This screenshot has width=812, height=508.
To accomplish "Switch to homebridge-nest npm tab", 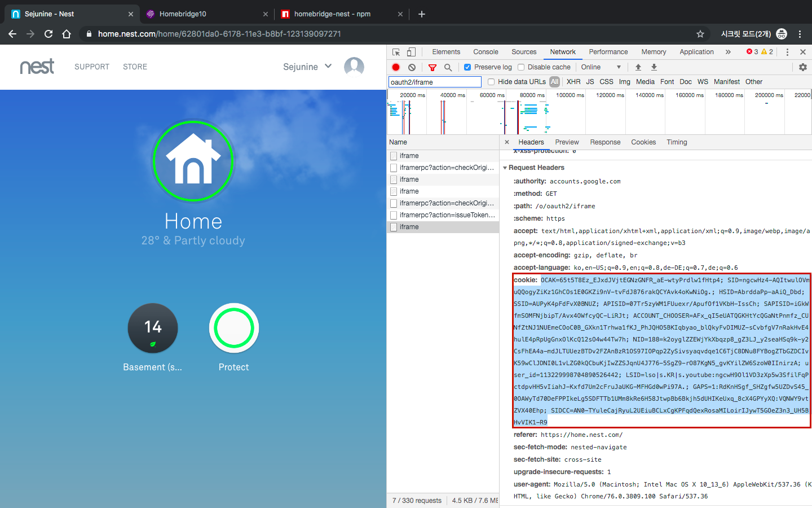I will 342,14.
